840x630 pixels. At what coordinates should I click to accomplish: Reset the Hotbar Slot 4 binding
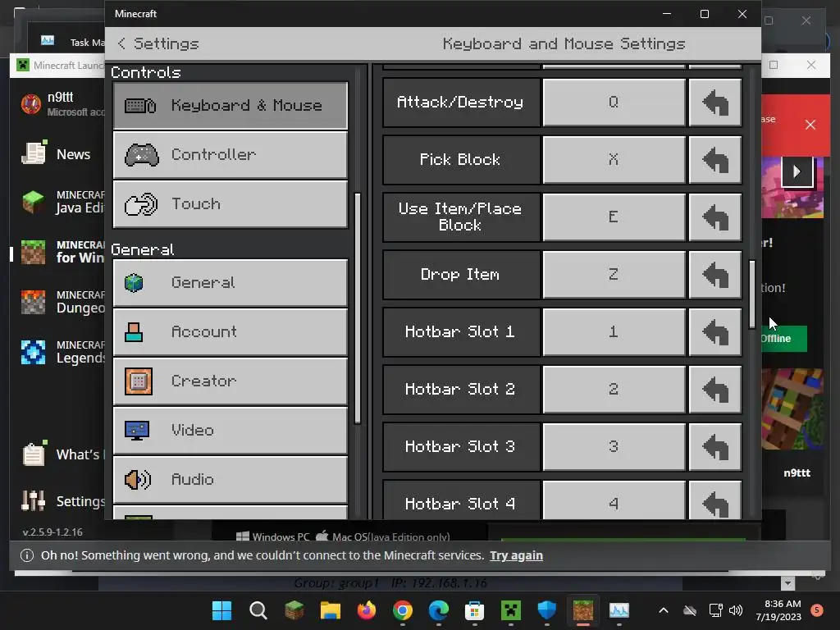click(x=715, y=500)
